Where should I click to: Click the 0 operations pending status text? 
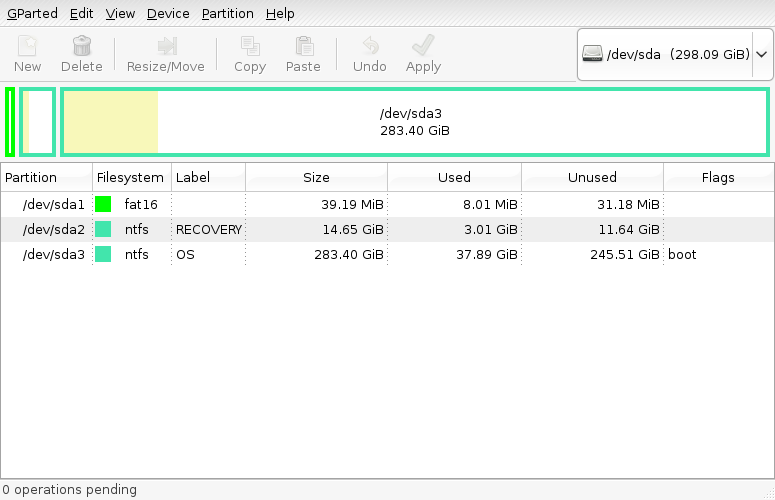(x=70, y=490)
